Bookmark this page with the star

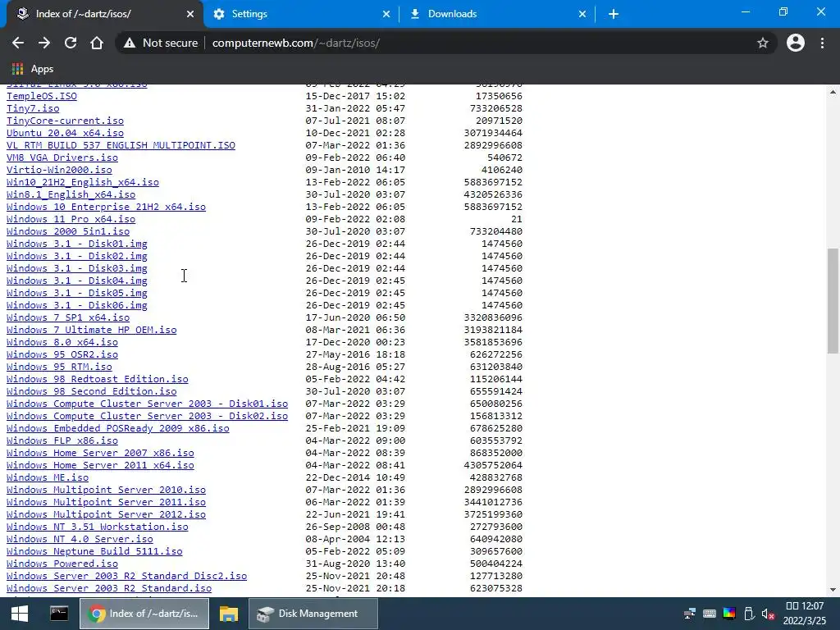point(762,43)
